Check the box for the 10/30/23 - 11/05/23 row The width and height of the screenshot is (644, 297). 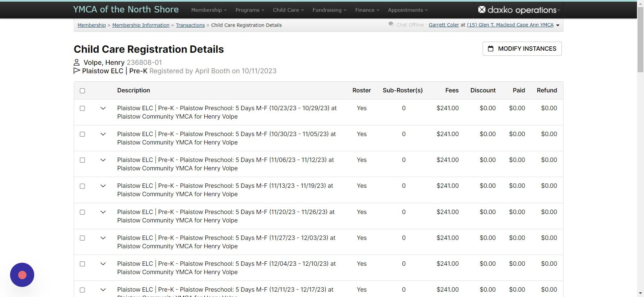pos(83,134)
